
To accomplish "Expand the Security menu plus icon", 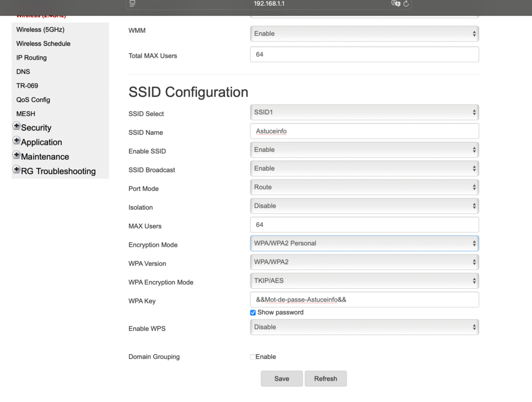I will pyautogui.click(x=16, y=126).
